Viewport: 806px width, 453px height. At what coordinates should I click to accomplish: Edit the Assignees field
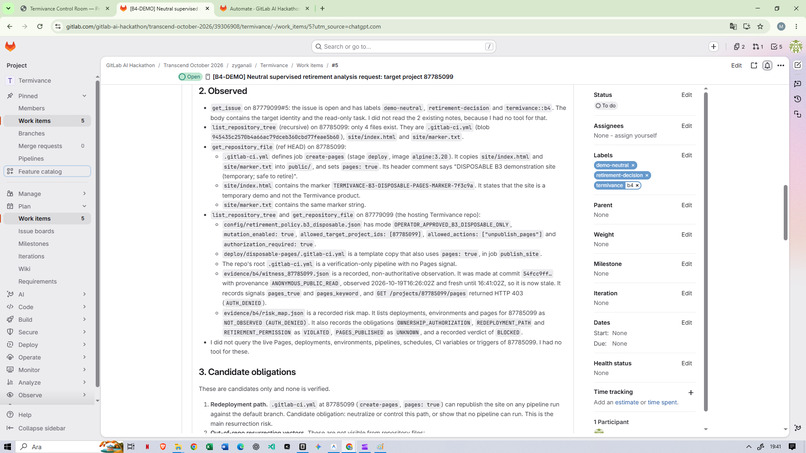point(686,126)
